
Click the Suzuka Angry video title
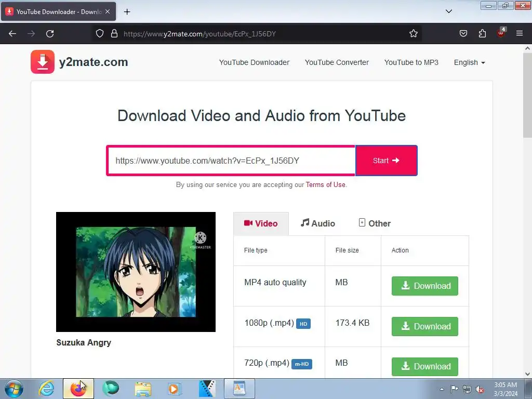[84, 343]
